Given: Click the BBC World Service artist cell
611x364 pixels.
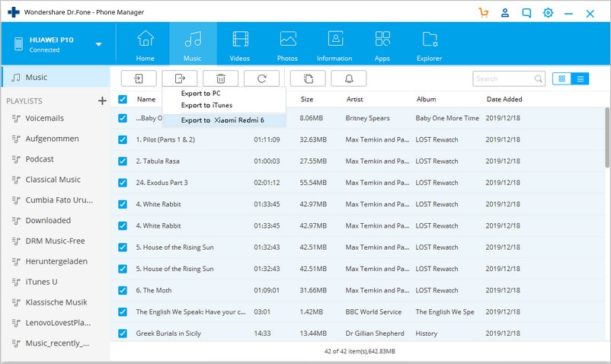Looking at the screenshot, I should (373, 311).
